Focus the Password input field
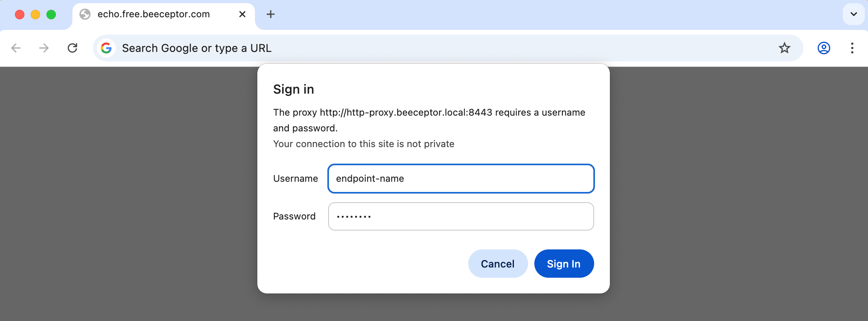Viewport: 868px width, 321px height. (x=460, y=216)
